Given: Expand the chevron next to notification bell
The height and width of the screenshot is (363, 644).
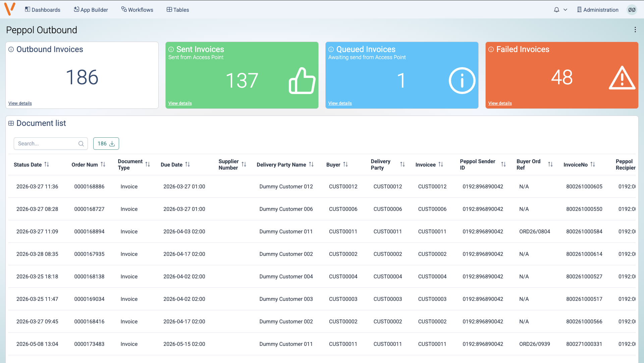Looking at the screenshot, I should coord(565,10).
